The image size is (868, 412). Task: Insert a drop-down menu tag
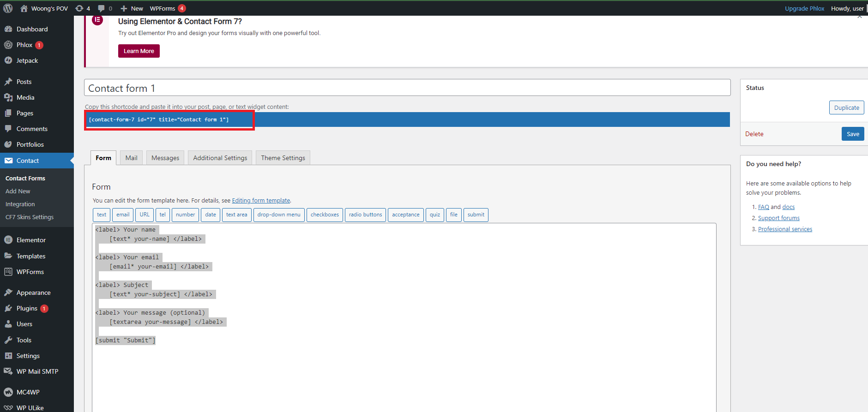(279, 215)
